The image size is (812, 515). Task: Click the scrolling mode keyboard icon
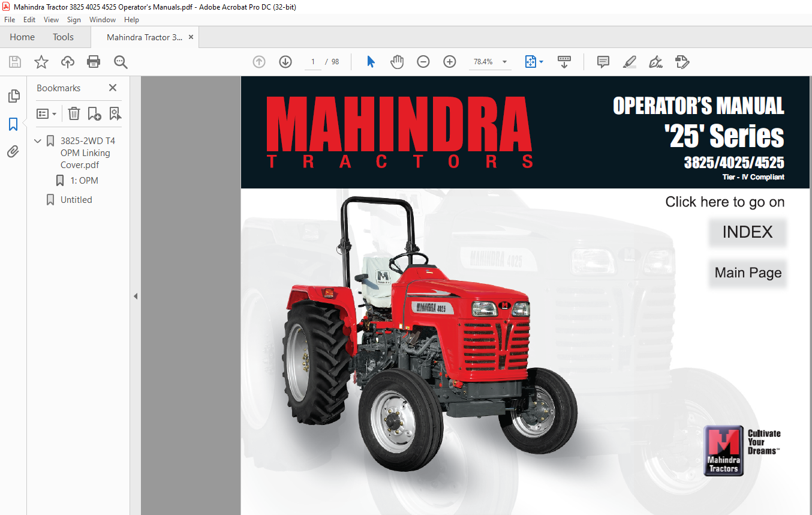pos(564,62)
